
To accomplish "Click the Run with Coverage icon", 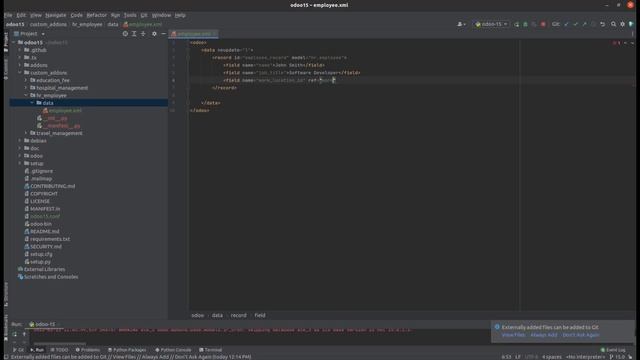I will click(x=534, y=24).
